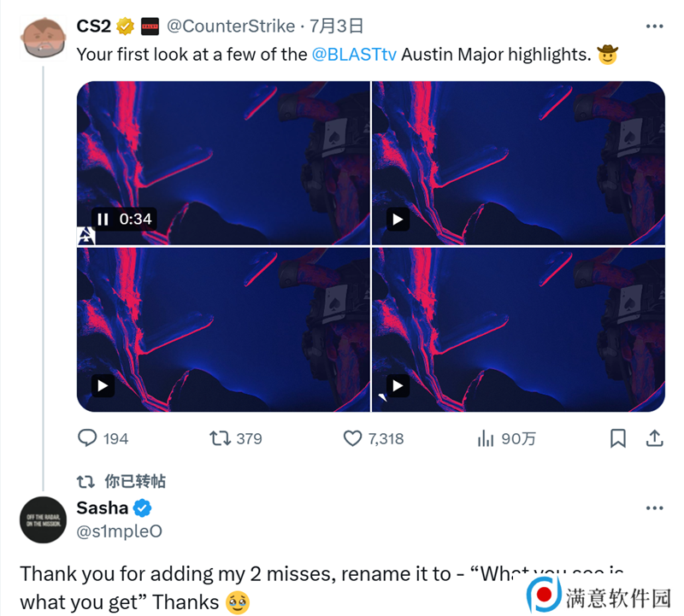Open more options menu on CS2 tweet
The height and width of the screenshot is (616, 684).
654,26
